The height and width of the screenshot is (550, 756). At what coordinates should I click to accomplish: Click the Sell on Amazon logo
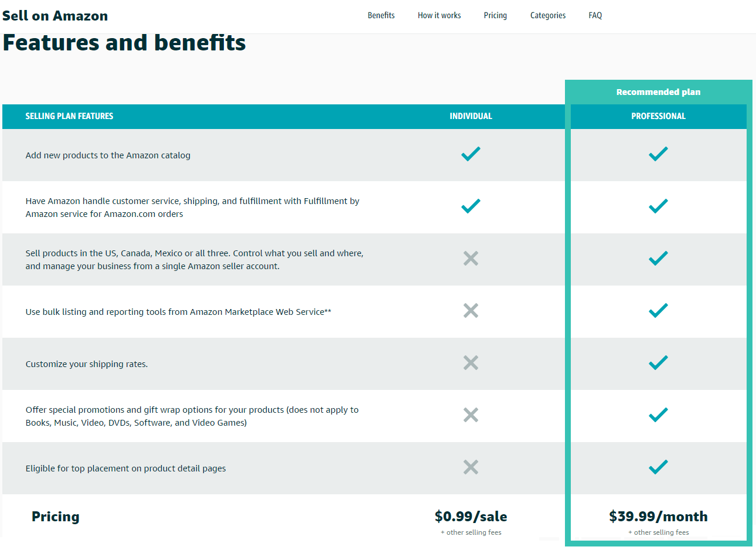tap(55, 15)
